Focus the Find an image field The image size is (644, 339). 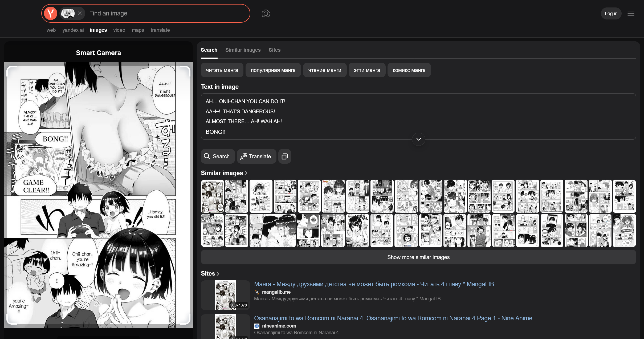point(168,13)
